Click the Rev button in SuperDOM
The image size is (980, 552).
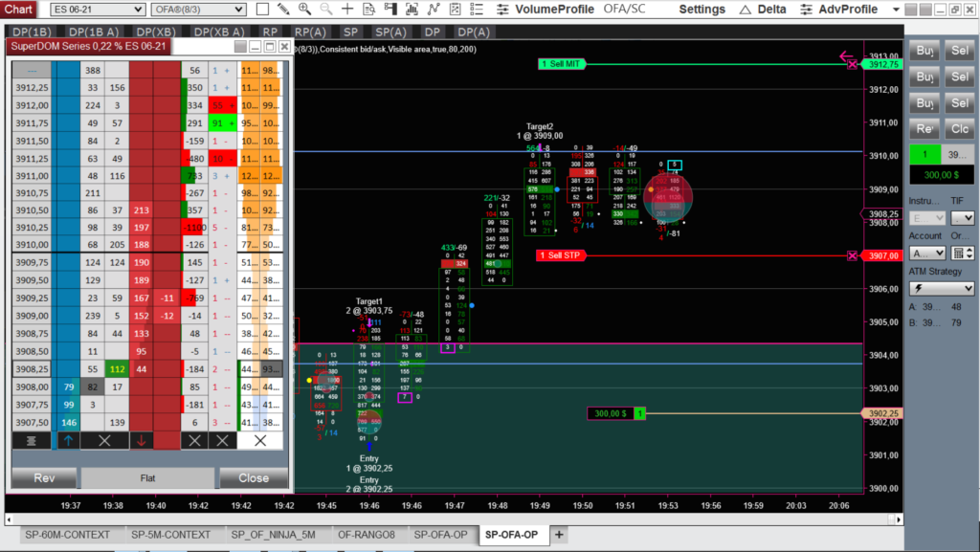click(44, 477)
